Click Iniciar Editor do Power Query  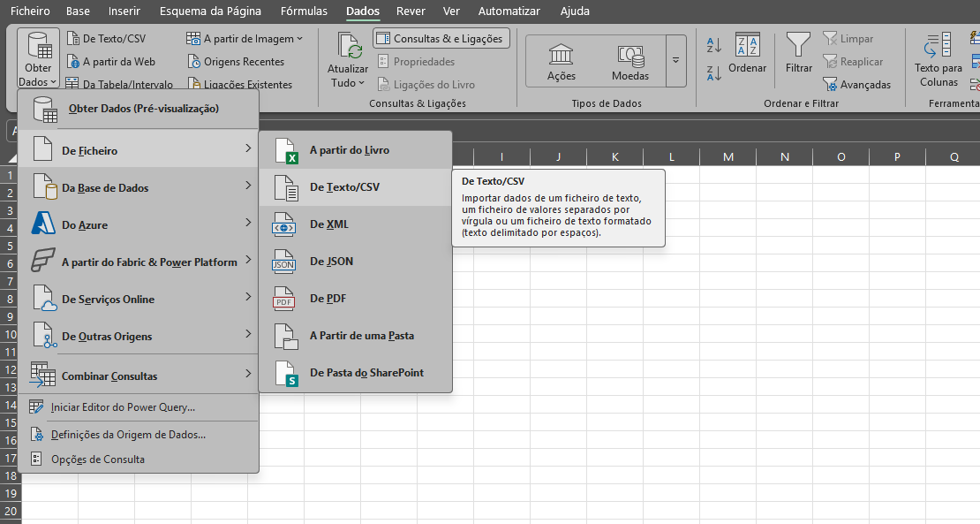[138, 407]
